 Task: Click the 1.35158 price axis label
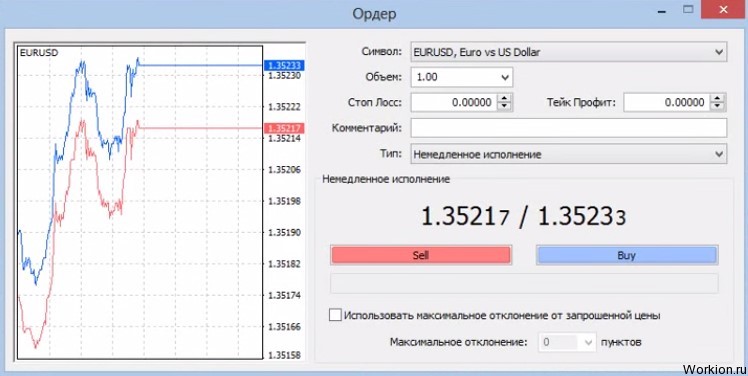284,355
